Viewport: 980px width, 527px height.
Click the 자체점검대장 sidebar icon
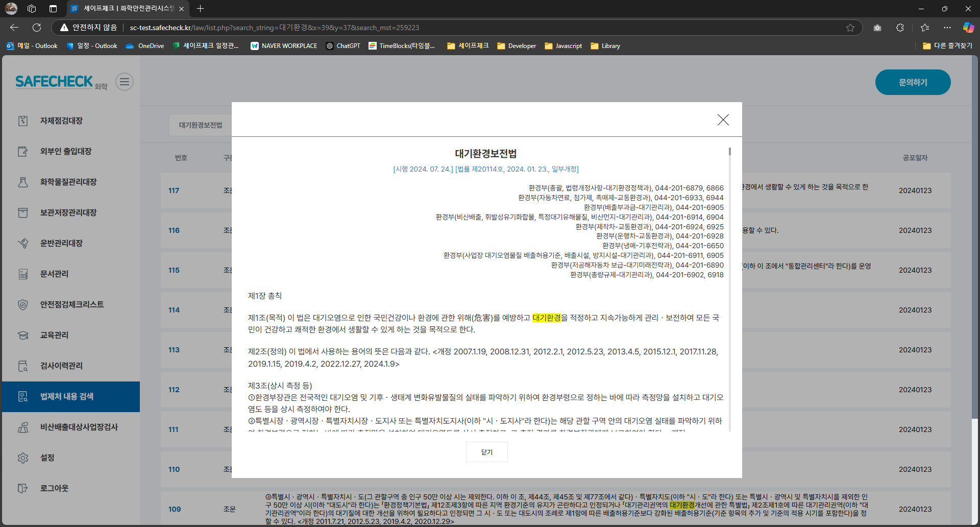click(23, 121)
